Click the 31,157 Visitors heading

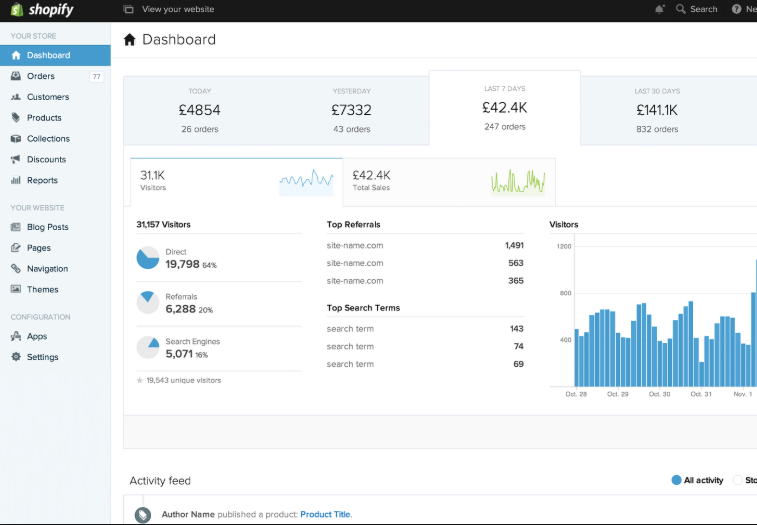[163, 225]
